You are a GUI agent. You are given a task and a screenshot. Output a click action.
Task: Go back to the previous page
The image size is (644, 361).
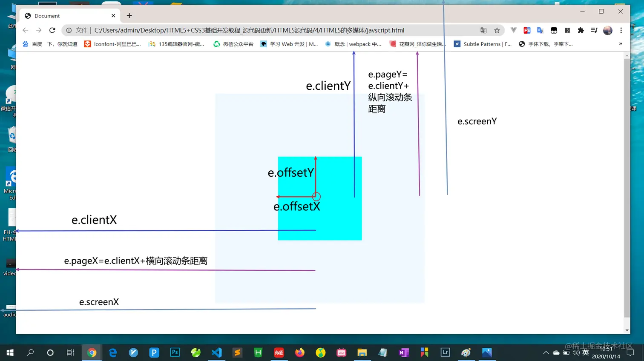click(x=25, y=30)
